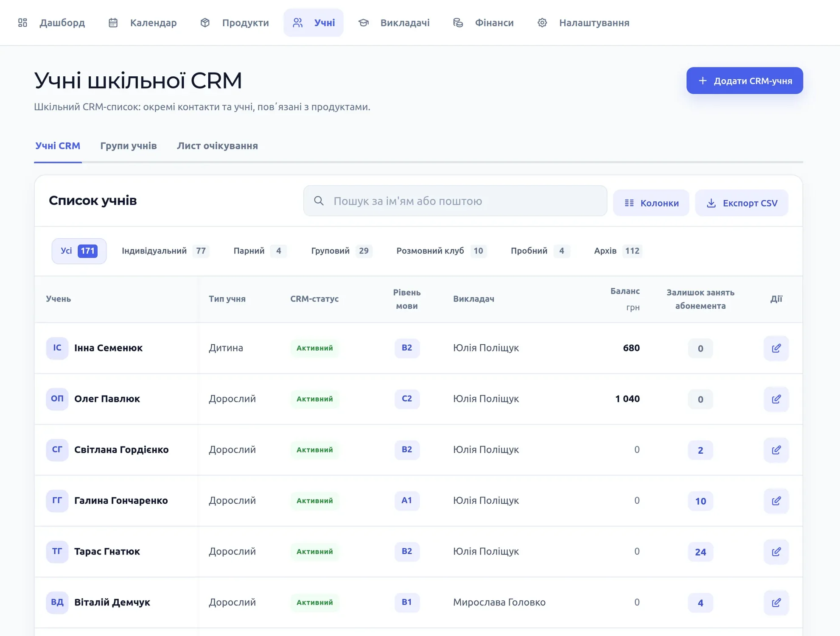Filter by Розмовний клуб 10
The width and height of the screenshot is (840, 636).
[x=441, y=251]
